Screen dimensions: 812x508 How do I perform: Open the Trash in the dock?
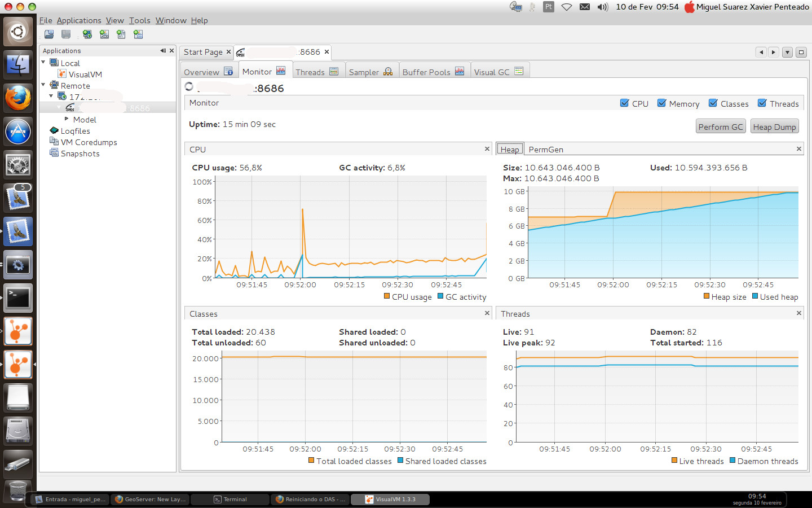pyautogui.click(x=18, y=492)
